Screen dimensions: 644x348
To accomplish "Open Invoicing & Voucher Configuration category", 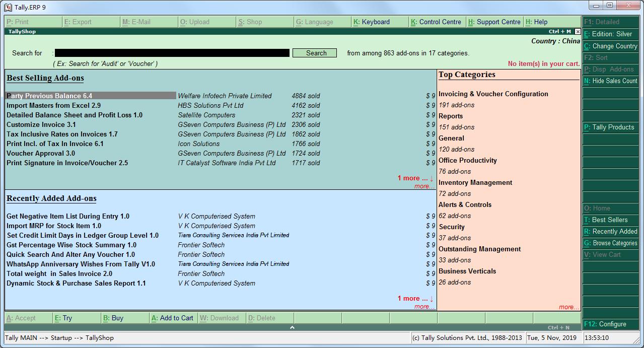I will pos(493,94).
